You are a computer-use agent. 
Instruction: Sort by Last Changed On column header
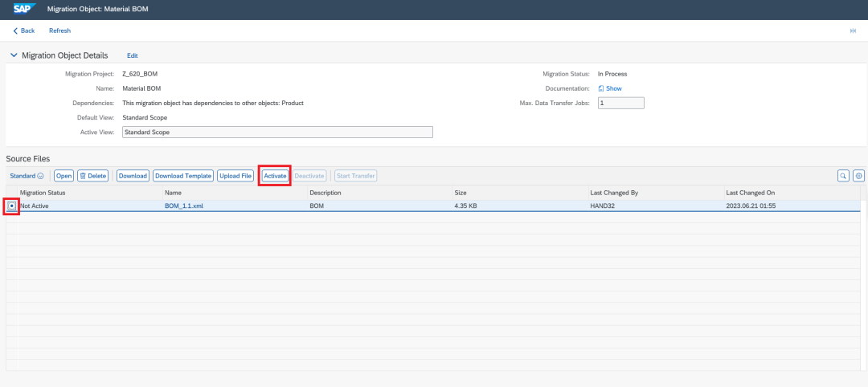pos(792,193)
